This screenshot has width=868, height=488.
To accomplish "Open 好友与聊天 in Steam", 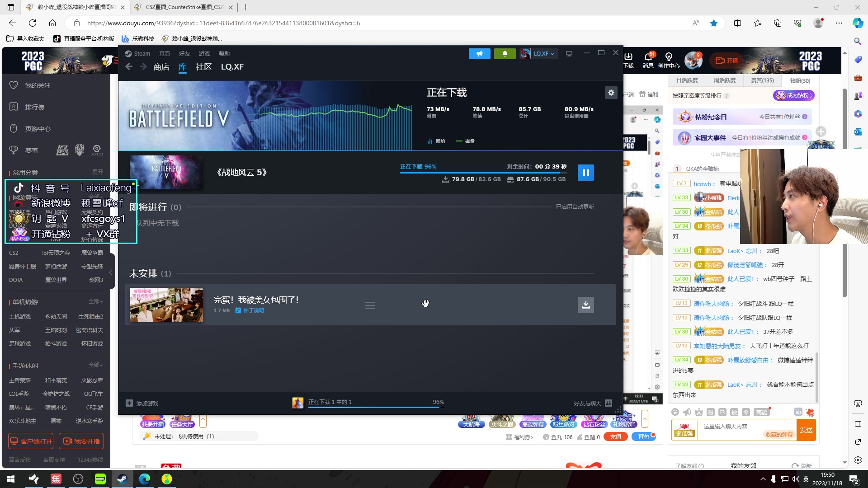I will pos(593,403).
